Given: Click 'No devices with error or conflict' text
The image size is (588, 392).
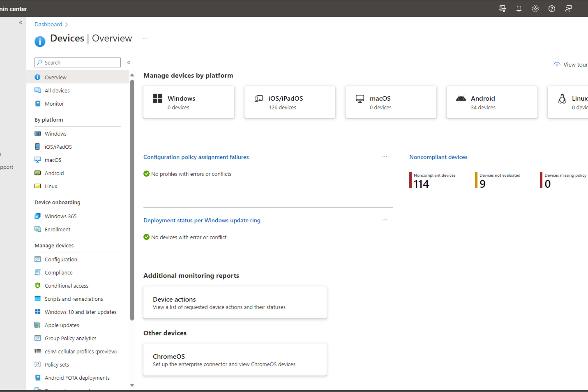Looking at the screenshot, I should click(189, 237).
